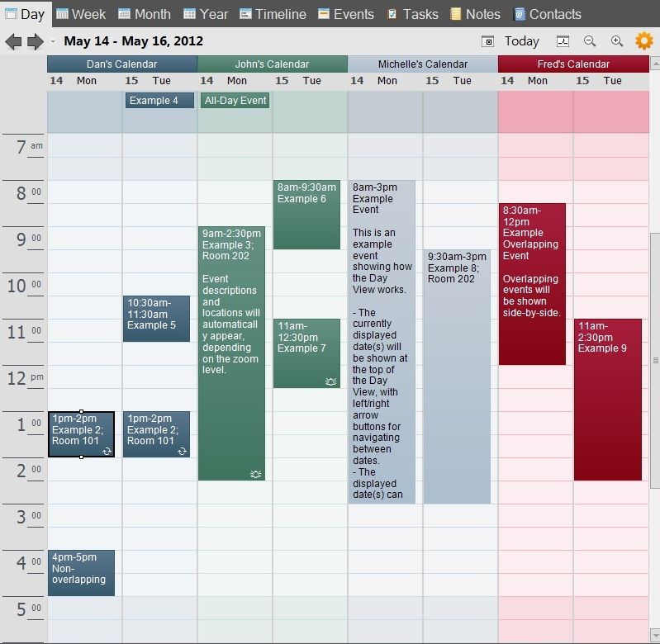The width and height of the screenshot is (660, 644).
Task: Switch to the Week tab
Action: 80,14
